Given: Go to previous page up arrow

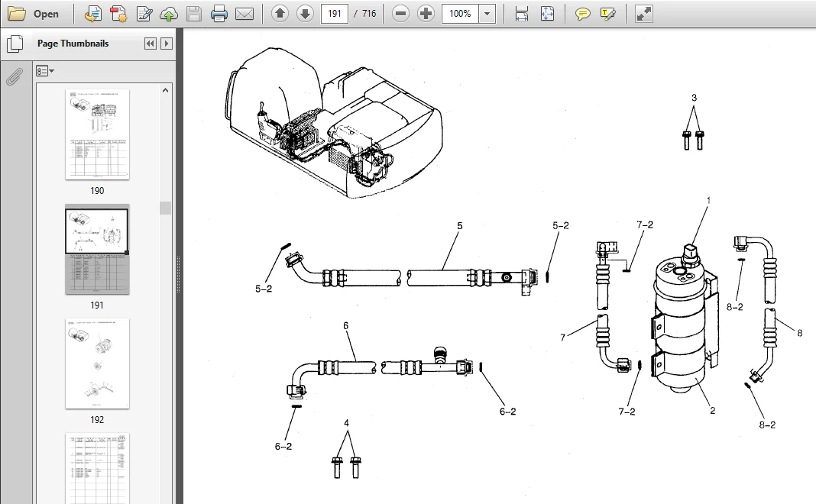Looking at the screenshot, I should pyautogui.click(x=280, y=14).
